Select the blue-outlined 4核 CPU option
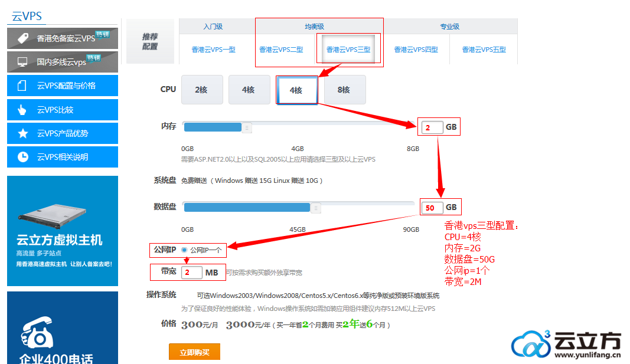 [296, 90]
